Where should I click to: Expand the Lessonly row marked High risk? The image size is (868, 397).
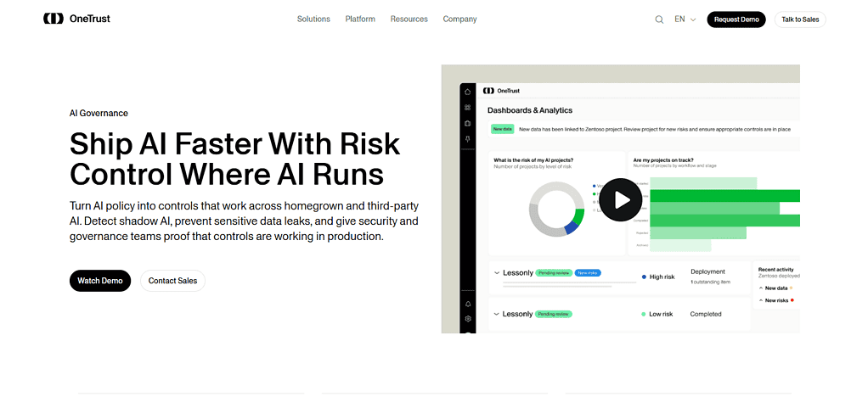[497, 272]
